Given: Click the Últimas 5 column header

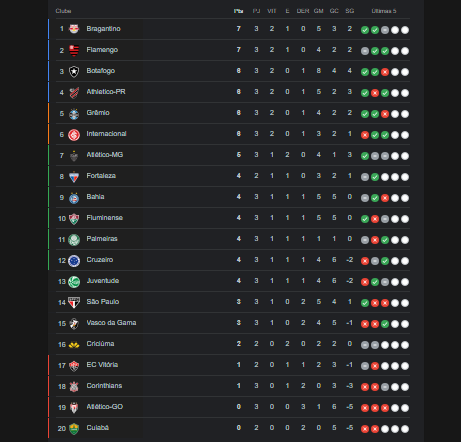Looking at the screenshot, I should coord(384,11).
